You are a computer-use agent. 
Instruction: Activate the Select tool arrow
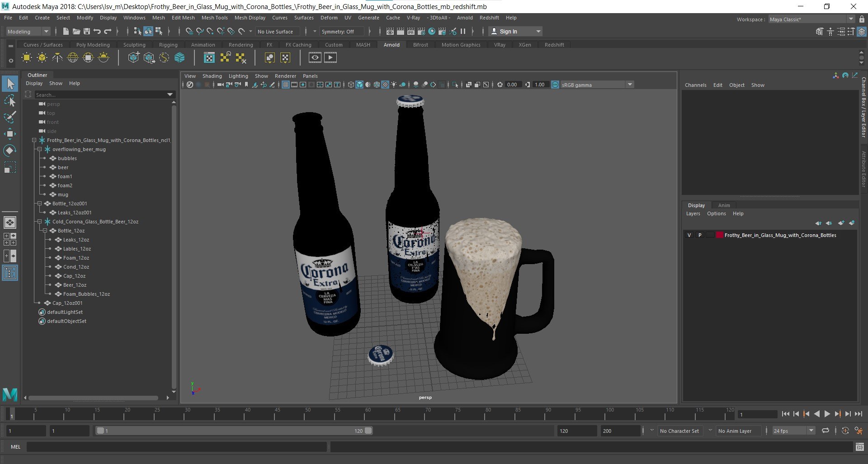point(10,84)
